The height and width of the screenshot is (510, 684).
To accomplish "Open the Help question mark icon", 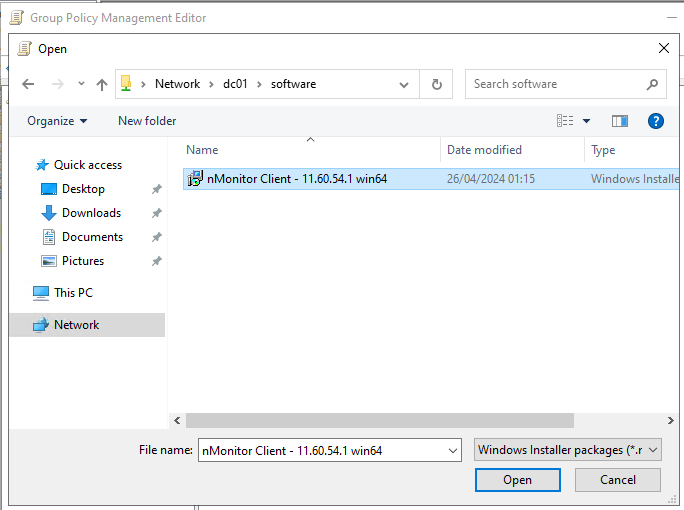I will point(656,121).
